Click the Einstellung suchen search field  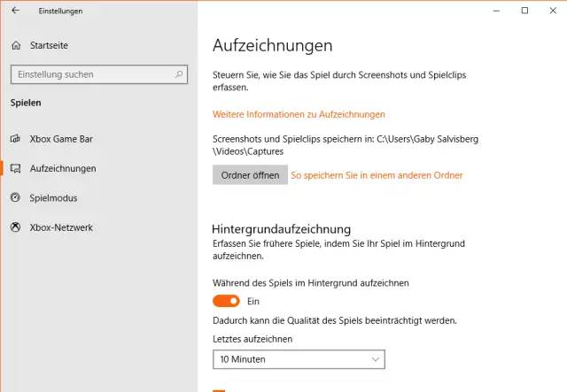click(97, 74)
